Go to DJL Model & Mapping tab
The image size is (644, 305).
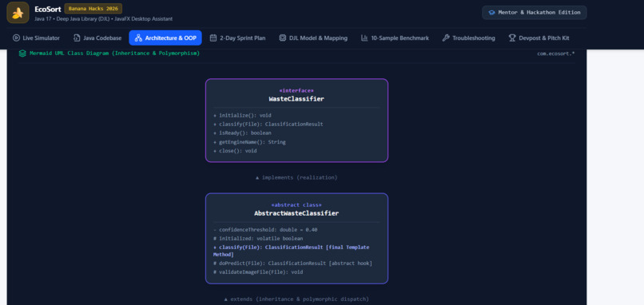[313, 38]
